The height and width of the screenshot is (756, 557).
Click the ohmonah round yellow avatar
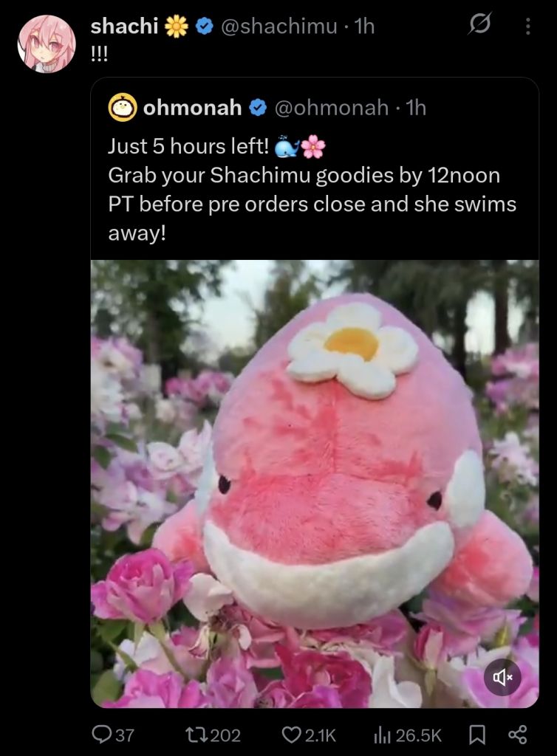click(122, 107)
